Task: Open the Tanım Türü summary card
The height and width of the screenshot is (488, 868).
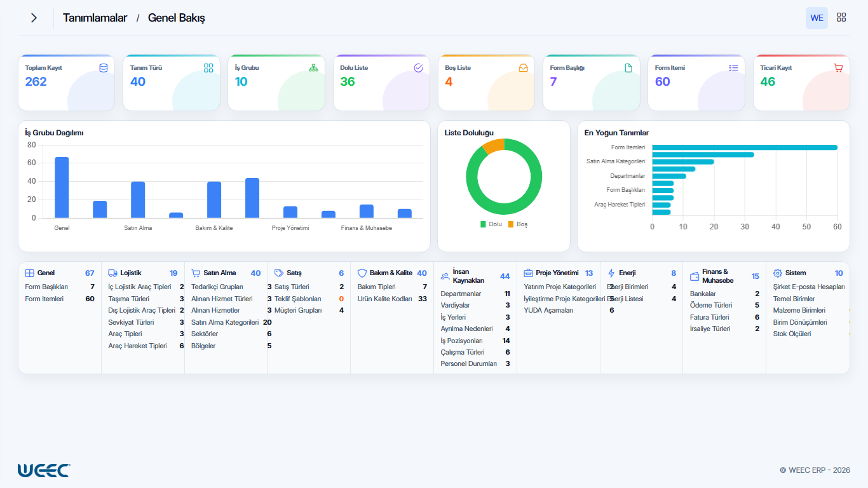Action: (171, 83)
